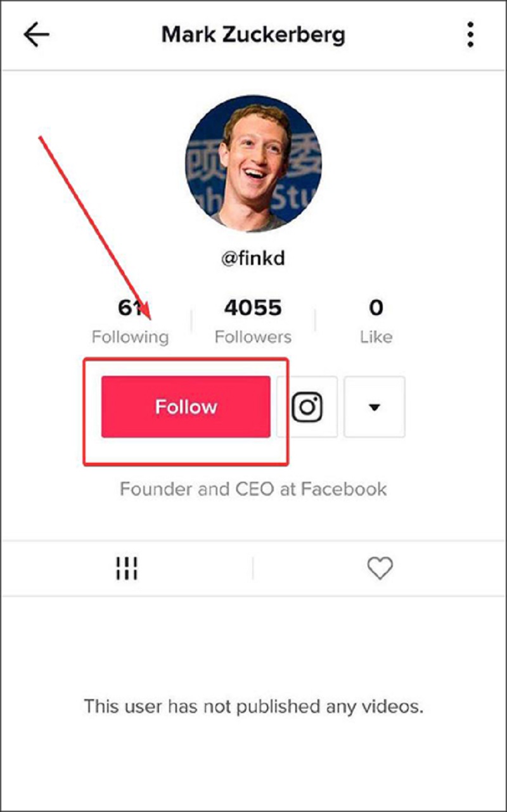Click the Like count of 0
This screenshot has height=812, width=507.
coord(376,320)
